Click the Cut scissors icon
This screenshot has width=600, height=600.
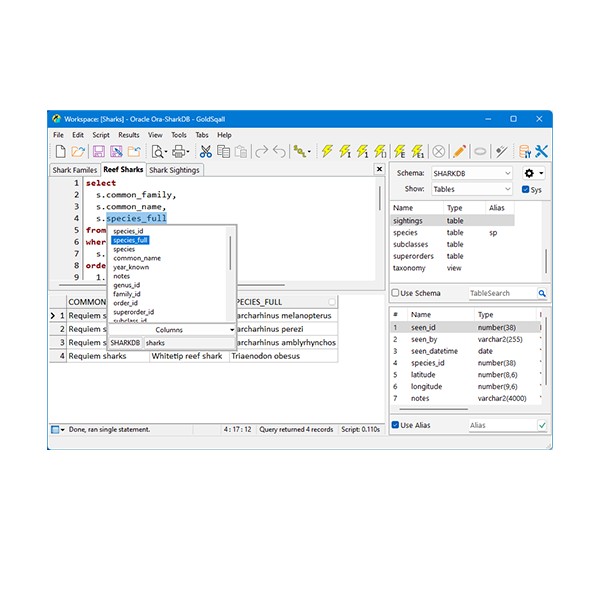pos(205,152)
